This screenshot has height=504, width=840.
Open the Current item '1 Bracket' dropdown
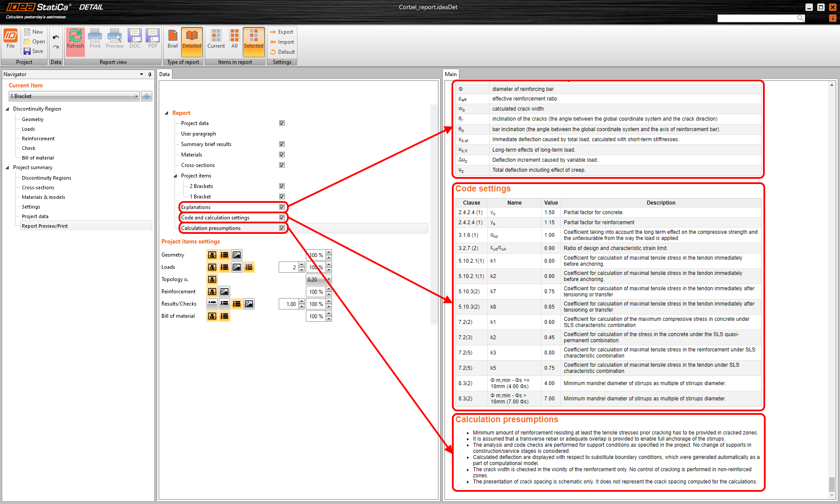click(136, 96)
